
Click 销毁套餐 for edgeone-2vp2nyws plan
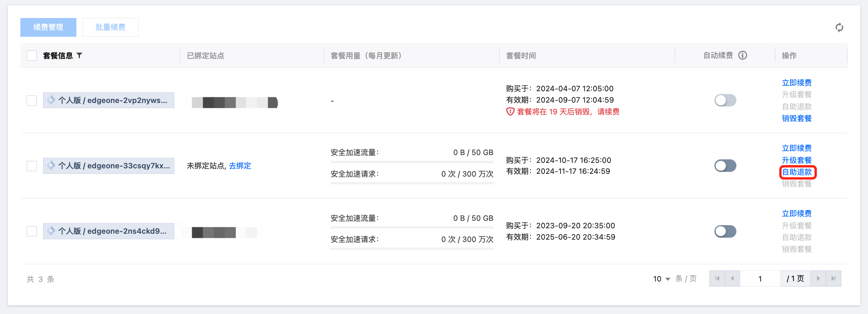(x=797, y=118)
